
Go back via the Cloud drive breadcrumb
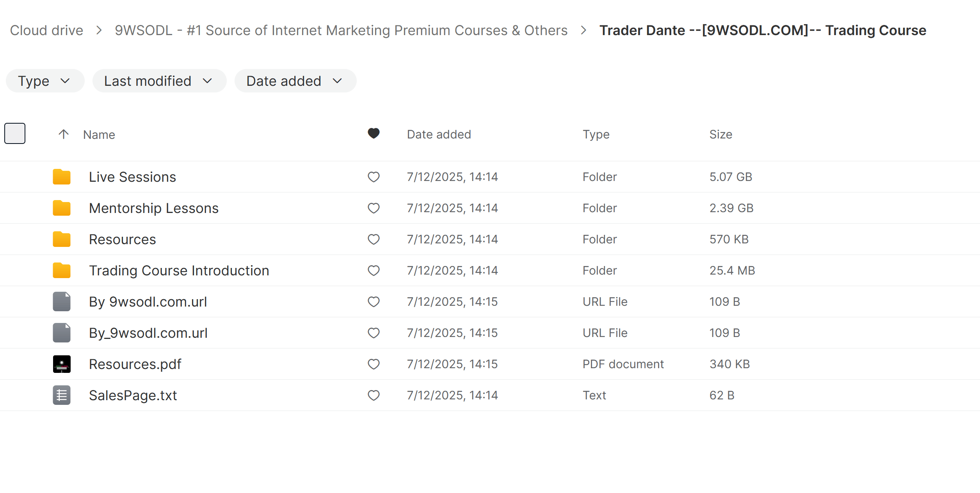[46, 30]
